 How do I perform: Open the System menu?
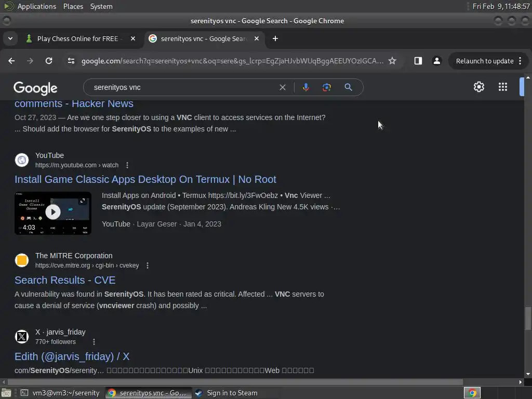pos(101,6)
